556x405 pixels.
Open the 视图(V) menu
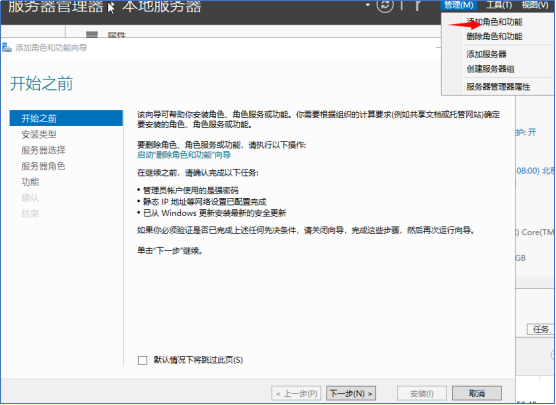[535, 5]
